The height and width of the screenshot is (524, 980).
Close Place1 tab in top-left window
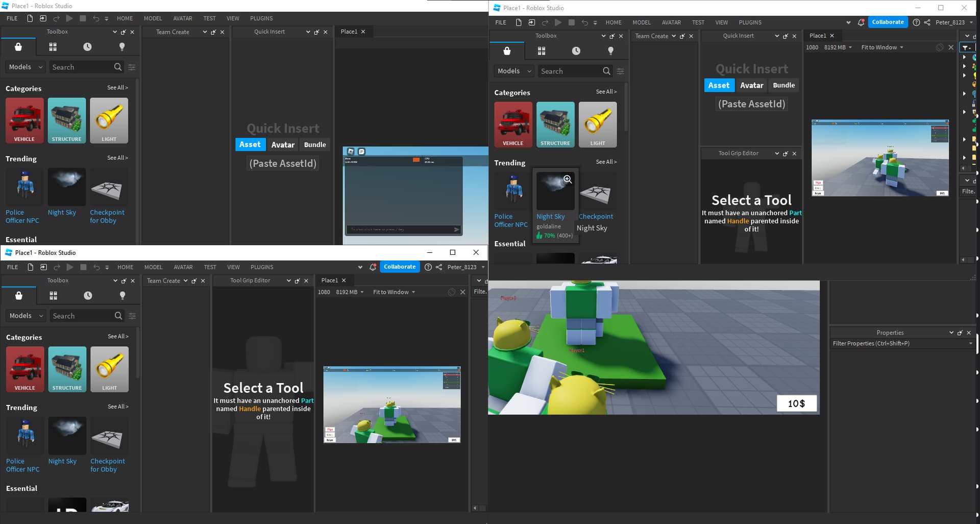click(x=363, y=32)
